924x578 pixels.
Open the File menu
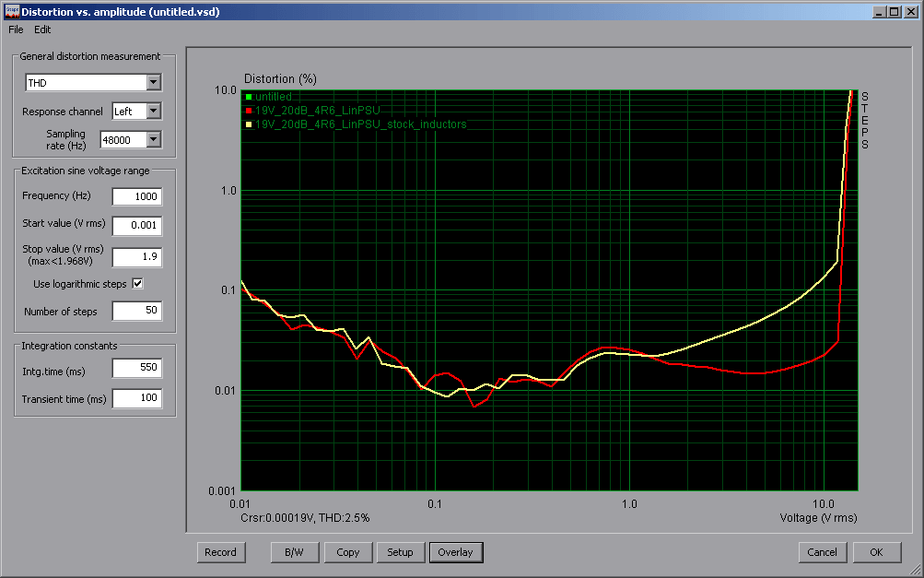pyautogui.click(x=16, y=29)
